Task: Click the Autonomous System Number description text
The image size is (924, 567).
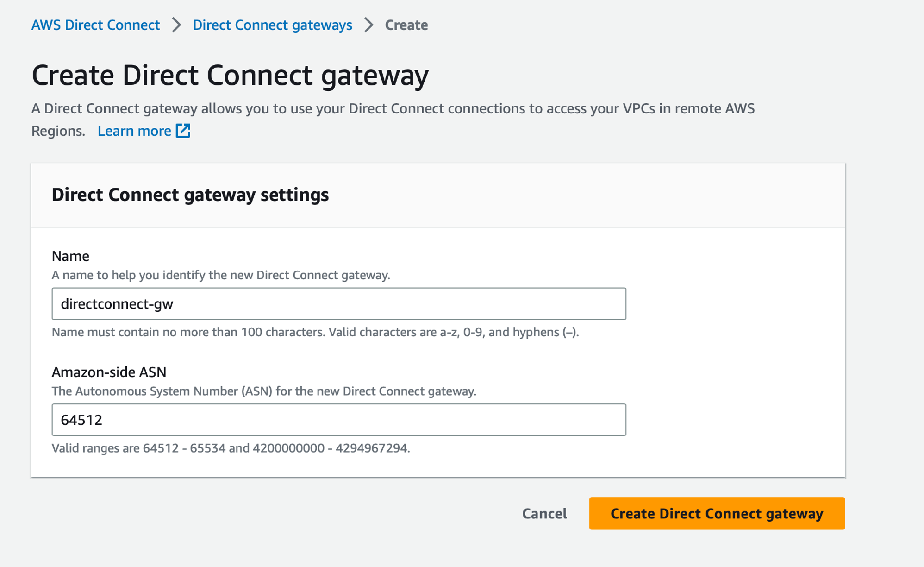Action: click(264, 391)
